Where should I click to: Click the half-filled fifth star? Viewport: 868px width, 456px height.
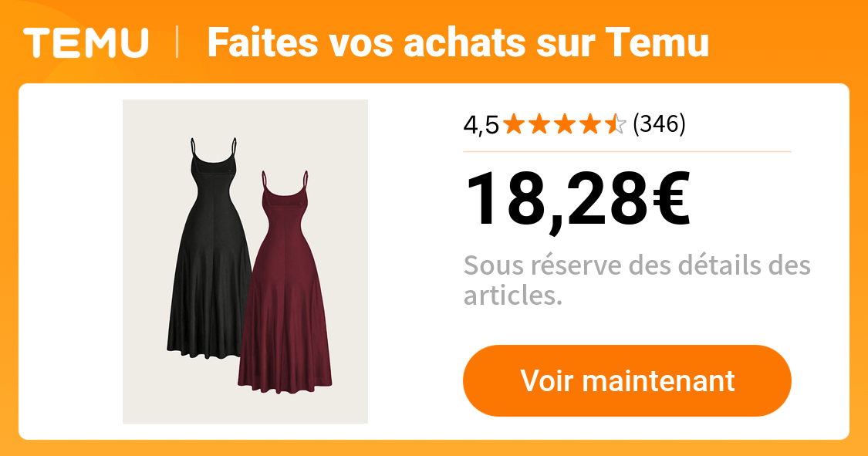click(616, 124)
